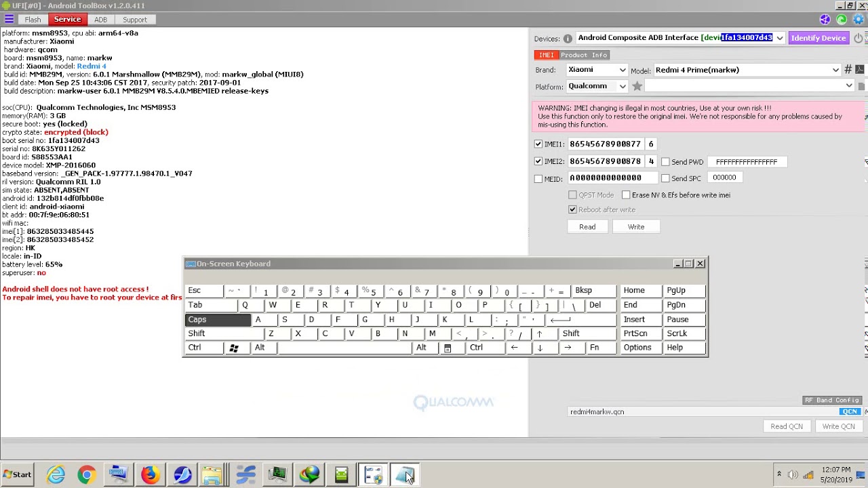Open the Windows Start button

click(x=18, y=474)
